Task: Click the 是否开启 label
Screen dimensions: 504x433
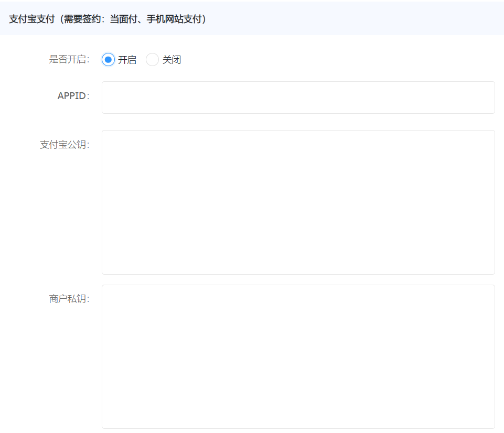Action: [x=69, y=59]
